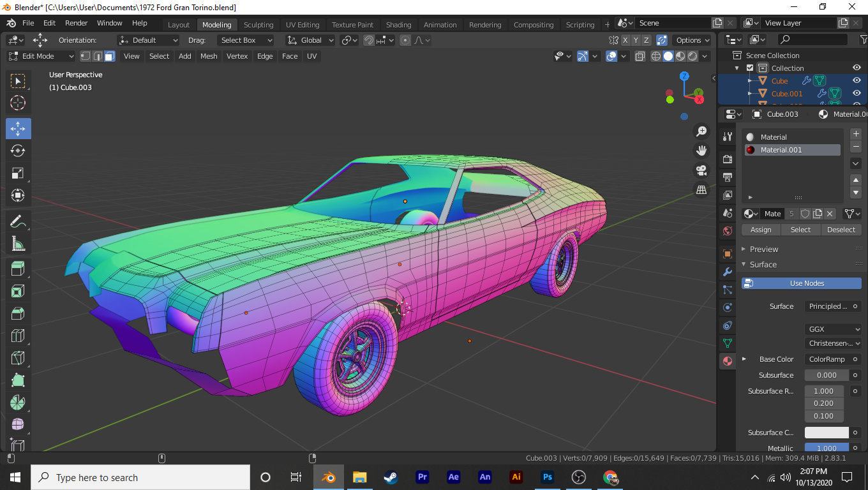868x490 pixels.
Task: Open the Modifier properties wrench tab
Action: coord(727,272)
